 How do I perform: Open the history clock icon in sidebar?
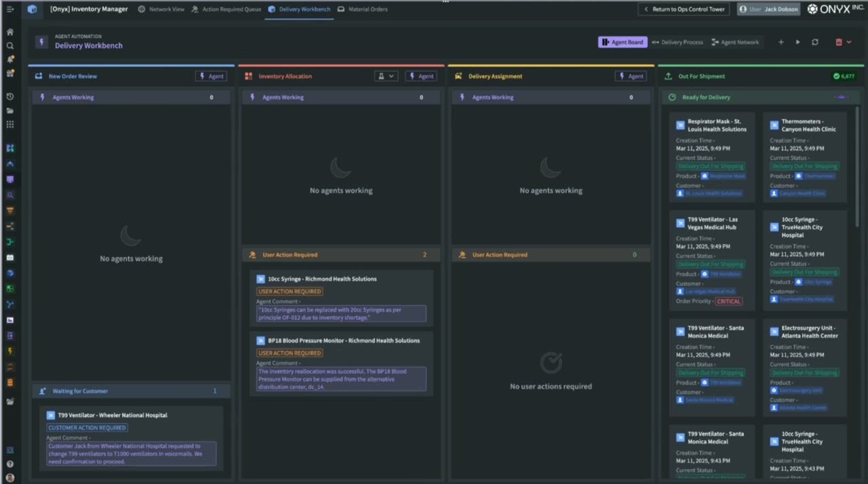pyautogui.click(x=9, y=96)
